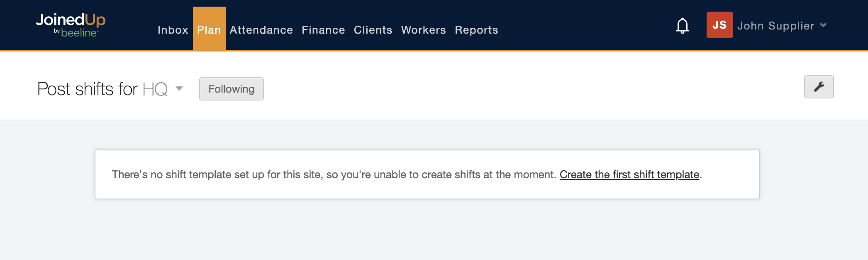The height and width of the screenshot is (260, 868).
Task: Click the HQ site name
Action: click(x=155, y=89)
